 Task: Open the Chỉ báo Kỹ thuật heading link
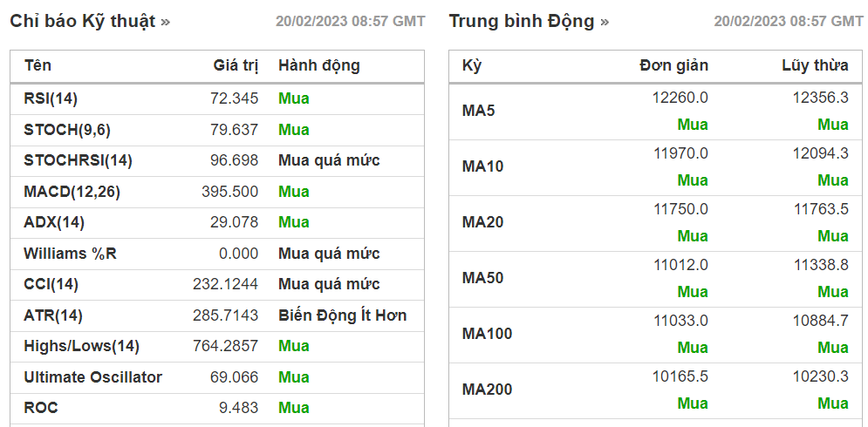pyautogui.click(x=90, y=21)
